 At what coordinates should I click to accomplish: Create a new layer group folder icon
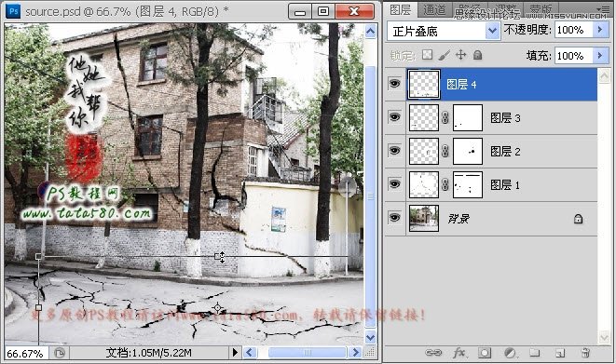click(535, 353)
